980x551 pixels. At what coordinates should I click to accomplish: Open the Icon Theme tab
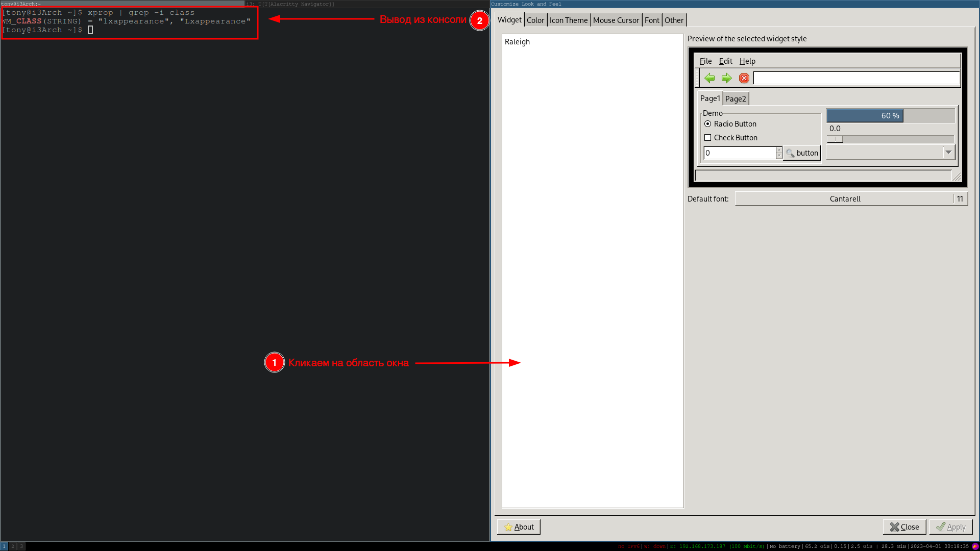pyautogui.click(x=569, y=20)
